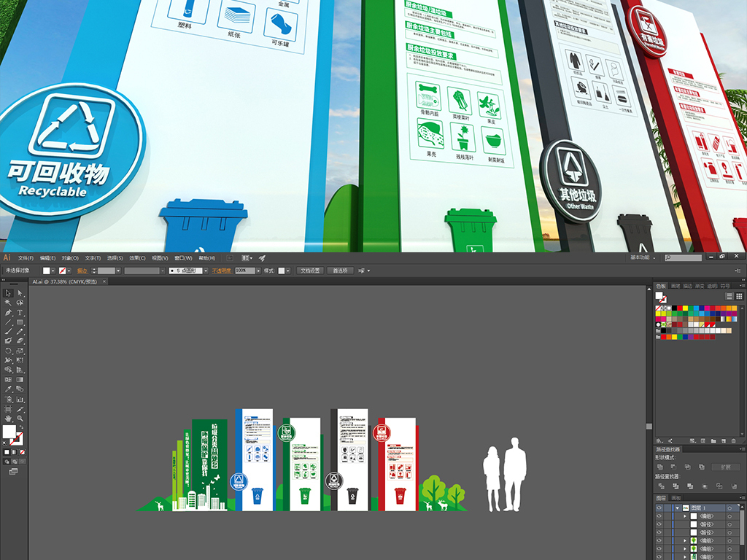Choose the Paintbrush tool
This screenshot has height=560, width=747.
click(x=8, y=331)
